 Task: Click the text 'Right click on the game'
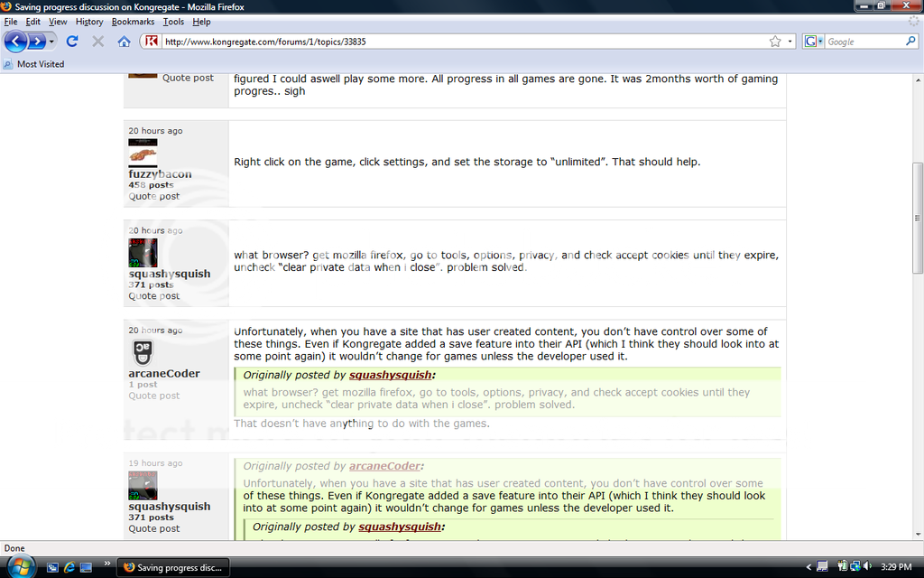point(292,162)
